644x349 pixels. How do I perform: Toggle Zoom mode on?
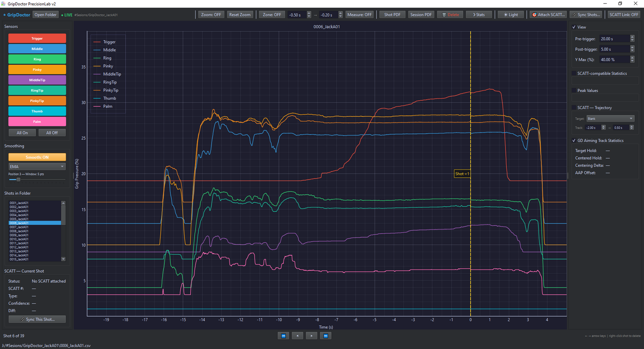tap(211, 15)
